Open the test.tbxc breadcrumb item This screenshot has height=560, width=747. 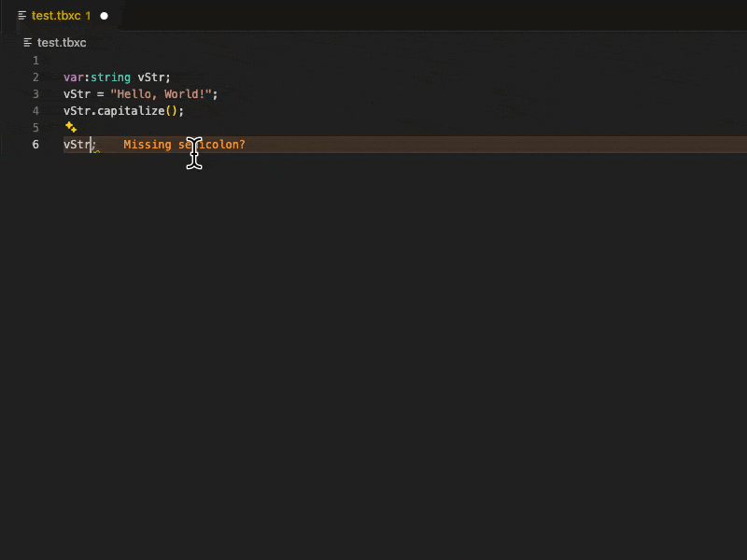pos(62,43)
